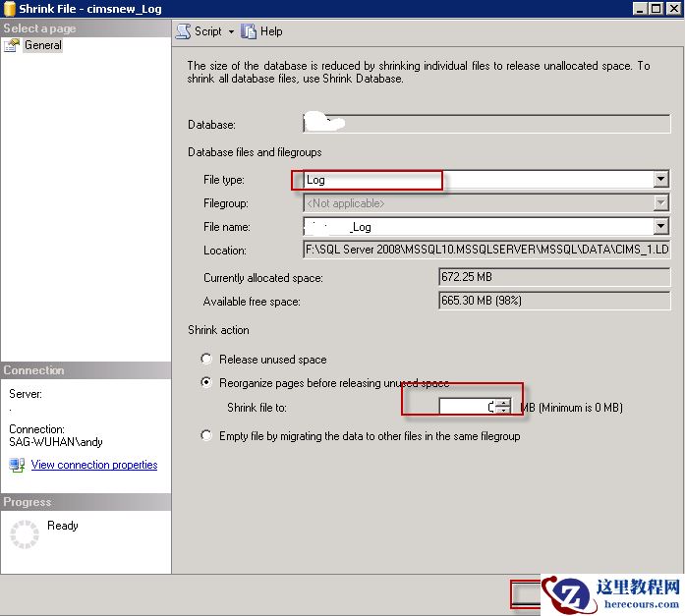Increase the Shrink file to value
The height and width of the screenshot is (616, 685).
click(x=504, y=403)
